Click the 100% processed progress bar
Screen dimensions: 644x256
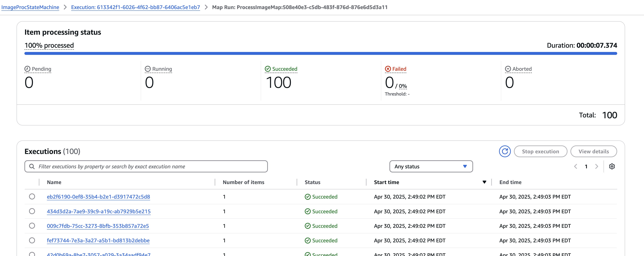[x=320, y=53]
